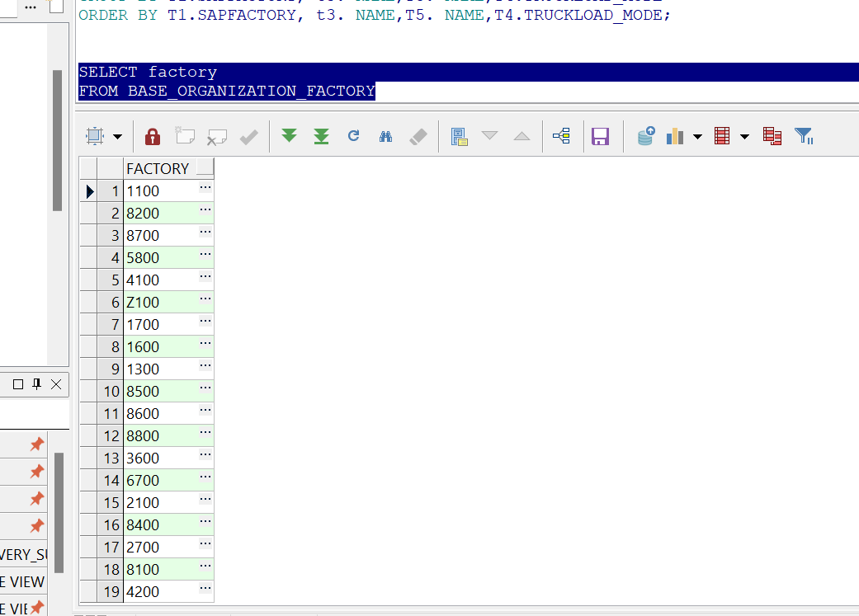Select the cell containing 8500
Image resolution: width=859 pixels, height=616 pixels.
pyautogui.click(x=160, y=392)
